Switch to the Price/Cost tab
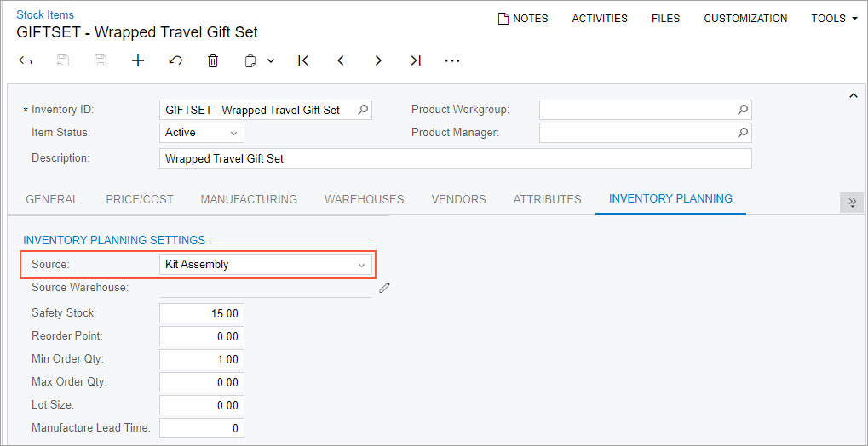The image size is (868, 446). tap(140, 199)
